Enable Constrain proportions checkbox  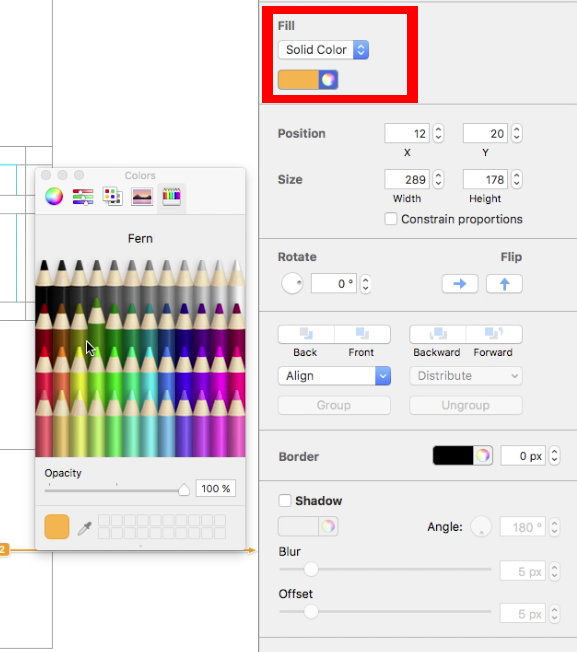click(391, 219)
